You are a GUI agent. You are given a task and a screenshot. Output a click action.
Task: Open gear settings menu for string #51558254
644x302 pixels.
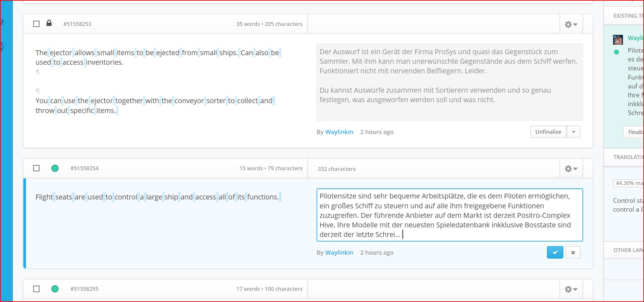[x=571, y=169]
